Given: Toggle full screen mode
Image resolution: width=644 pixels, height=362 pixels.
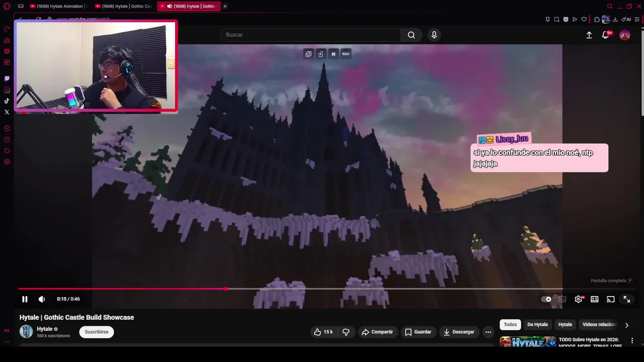Looking at the screenshot, I should 627,299.
